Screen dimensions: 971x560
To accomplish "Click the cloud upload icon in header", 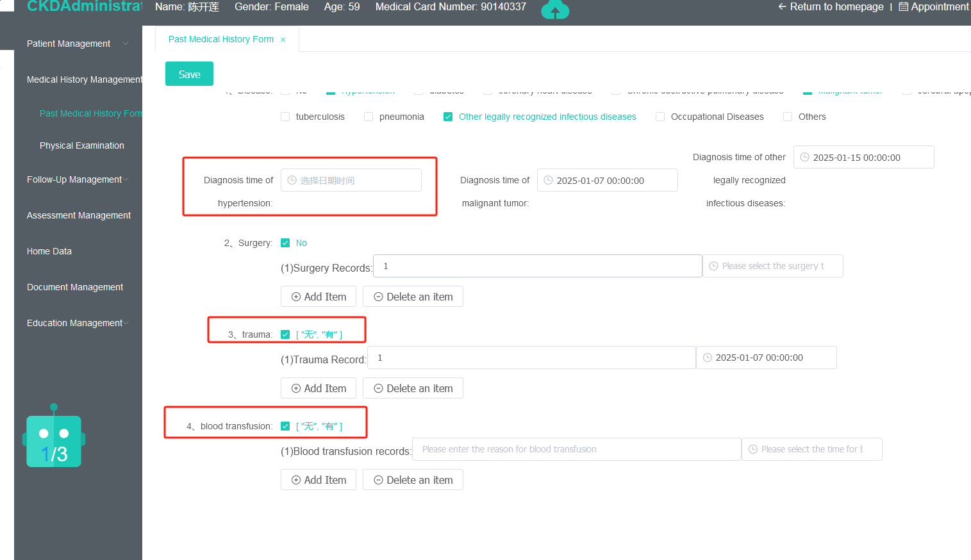I will coord(555,9).
